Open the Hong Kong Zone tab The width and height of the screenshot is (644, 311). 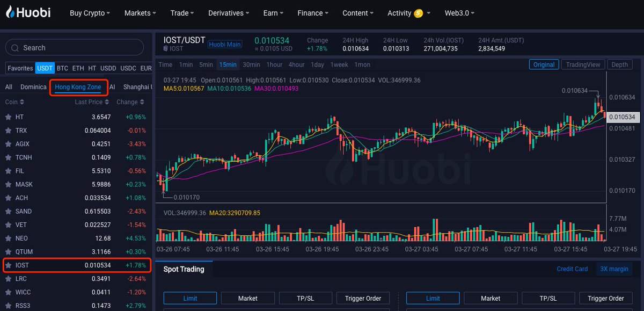tap(78, 86)
